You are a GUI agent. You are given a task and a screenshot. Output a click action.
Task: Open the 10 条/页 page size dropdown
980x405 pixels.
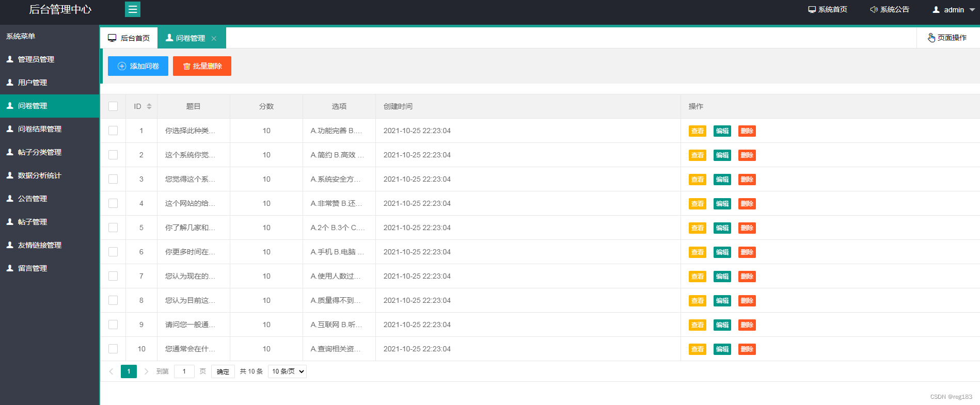click(x=287, y=371)
